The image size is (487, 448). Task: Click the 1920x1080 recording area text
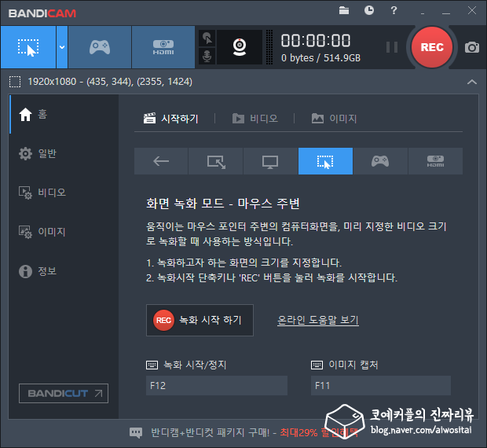110,82
